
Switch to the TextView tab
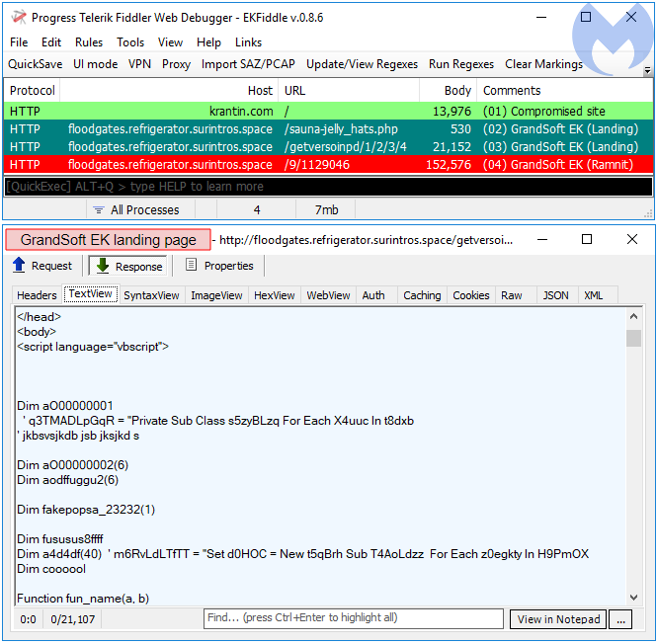tap(91, 293)
